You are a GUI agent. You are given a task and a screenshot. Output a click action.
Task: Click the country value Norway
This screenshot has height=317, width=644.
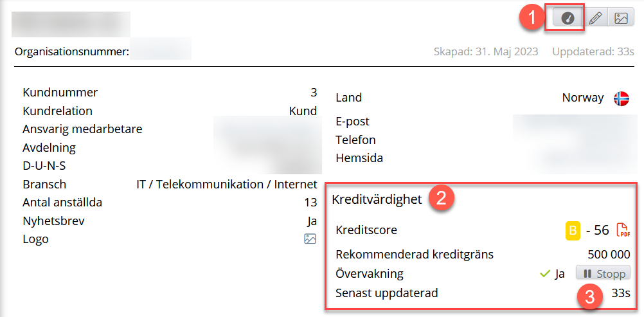point(583,98)
